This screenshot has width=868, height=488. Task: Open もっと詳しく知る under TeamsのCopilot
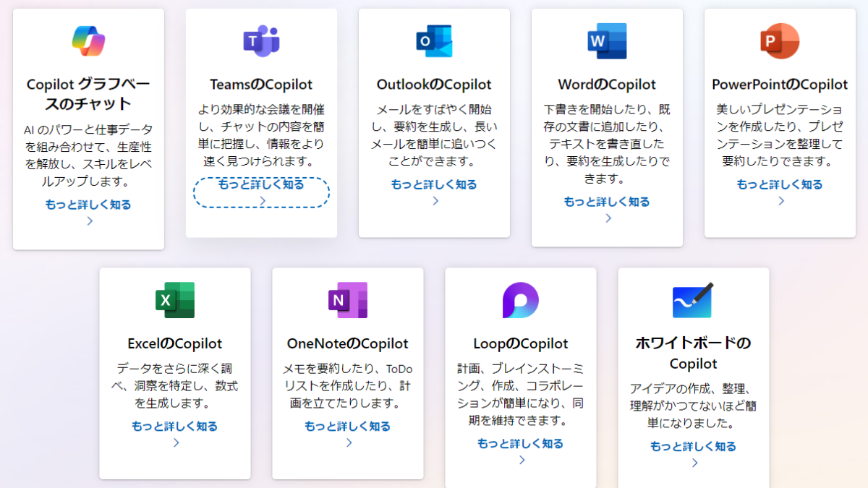point(261,192)
